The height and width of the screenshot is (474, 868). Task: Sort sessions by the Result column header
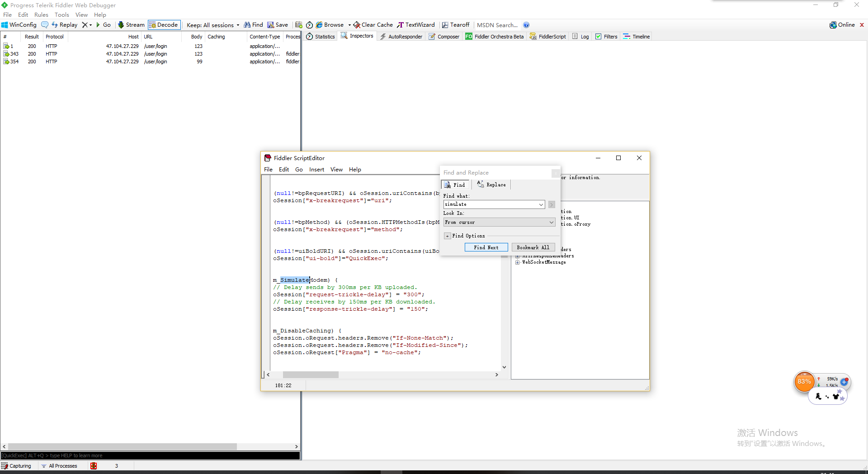(x=32, y=37)
